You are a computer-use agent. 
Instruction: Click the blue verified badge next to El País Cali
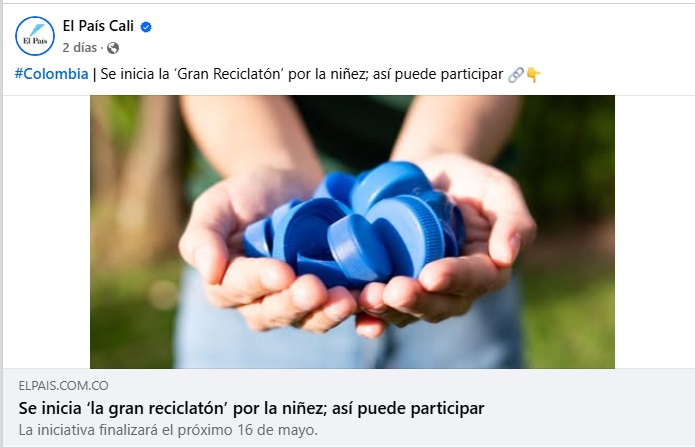[x=146, y=27]
